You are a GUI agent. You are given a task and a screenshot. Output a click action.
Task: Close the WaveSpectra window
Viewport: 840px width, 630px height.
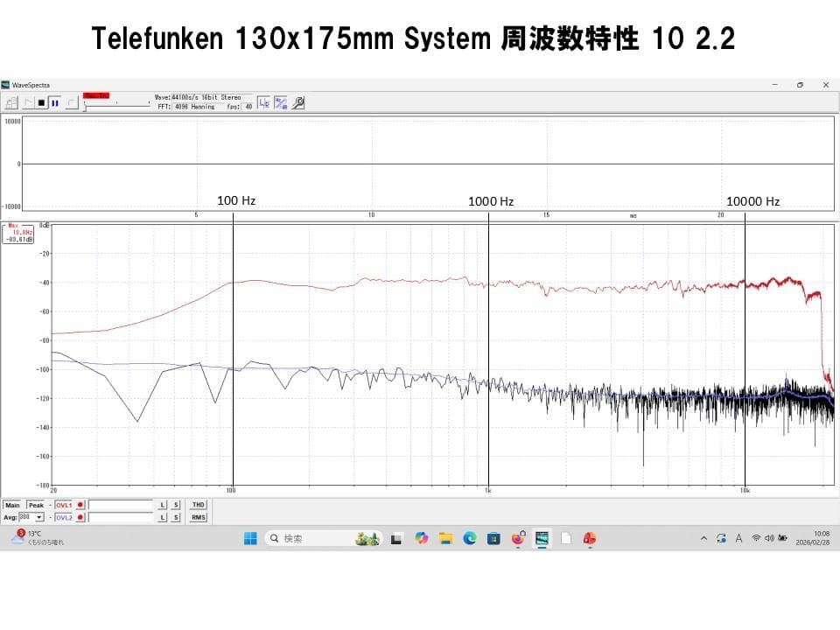825,85
